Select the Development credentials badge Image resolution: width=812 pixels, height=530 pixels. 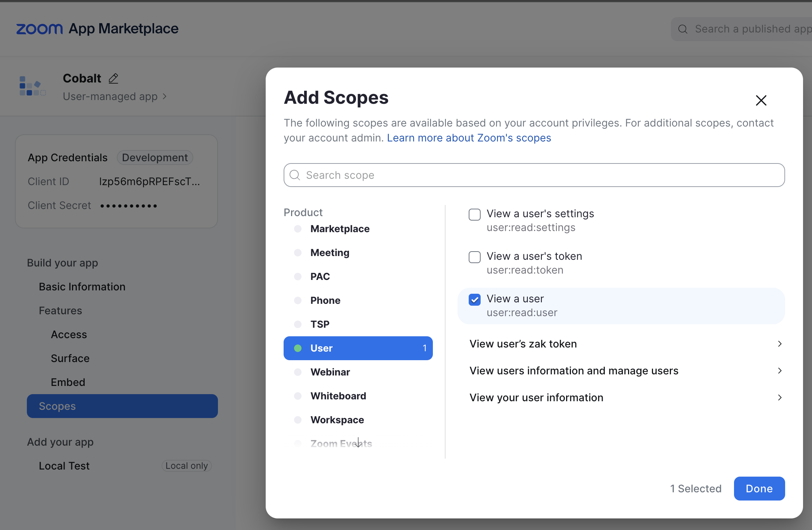pyautogui.click(x=154, y=157)
